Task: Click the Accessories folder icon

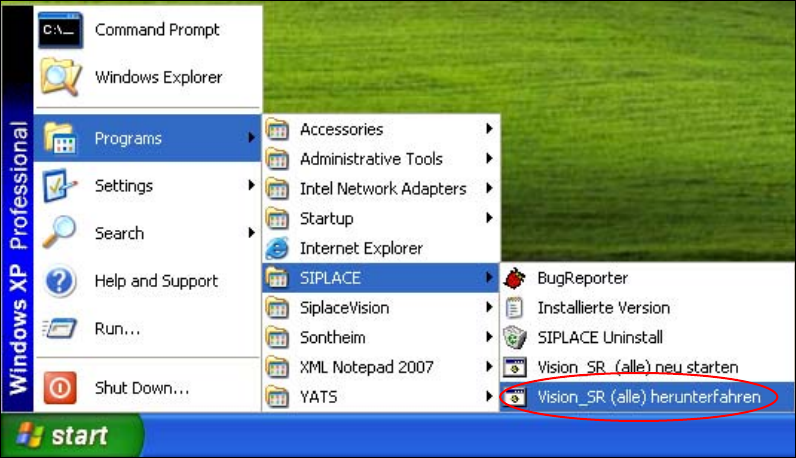Action: (x=277, y=129)
